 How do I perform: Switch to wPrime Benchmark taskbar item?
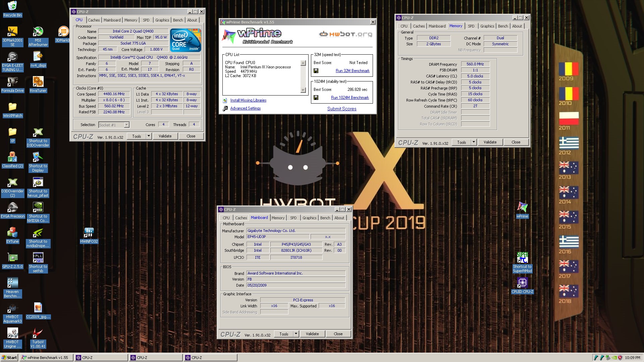coord(46,358)
